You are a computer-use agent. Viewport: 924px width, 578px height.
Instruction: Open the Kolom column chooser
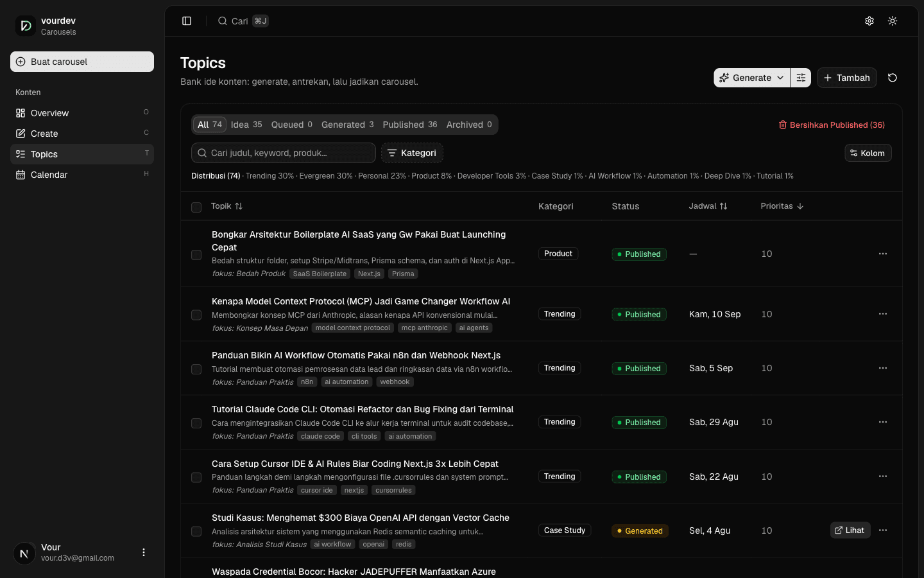pyautogui.click(x=868, y=153)
